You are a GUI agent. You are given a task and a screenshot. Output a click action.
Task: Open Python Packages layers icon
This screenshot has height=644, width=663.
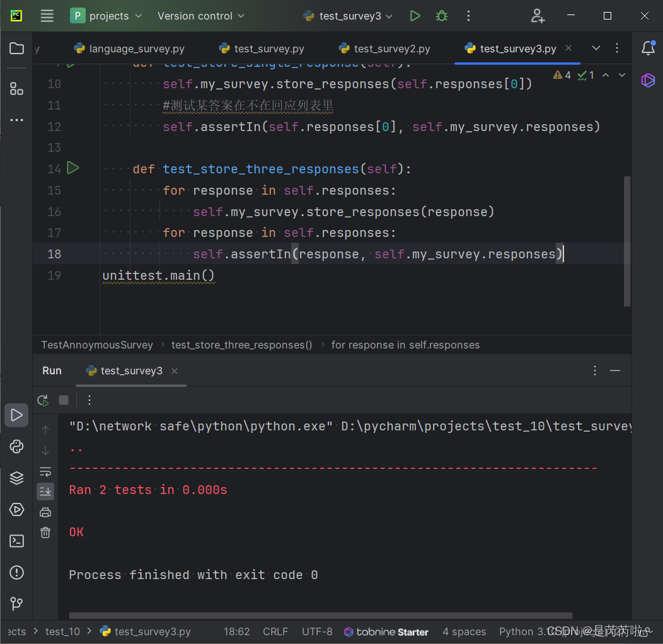tap(17, 478)
